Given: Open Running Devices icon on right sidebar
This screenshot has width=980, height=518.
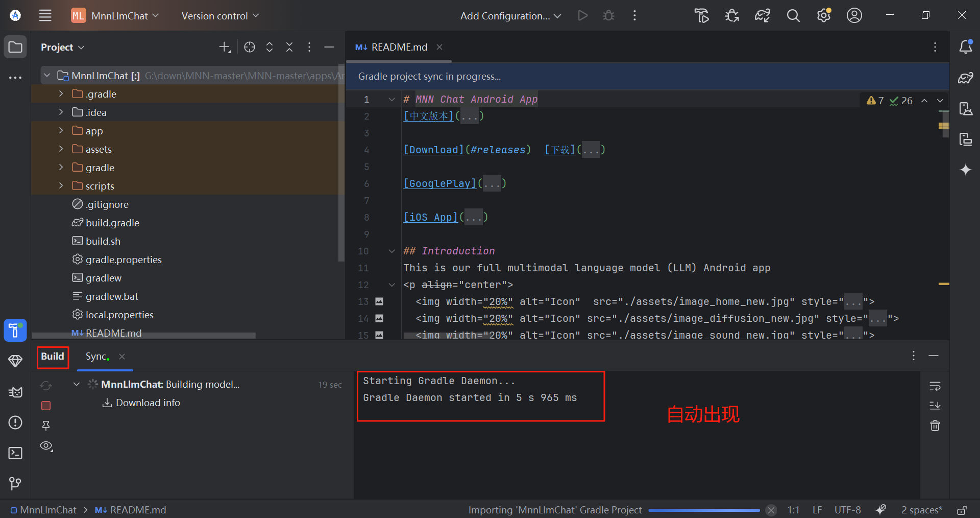Looking at the screenshot, I should click(966, 139).
